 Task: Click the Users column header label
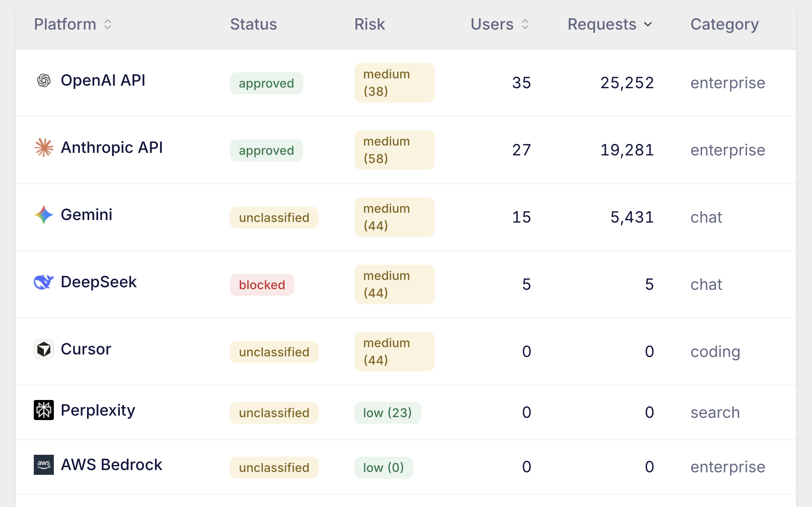pos(492,24)
